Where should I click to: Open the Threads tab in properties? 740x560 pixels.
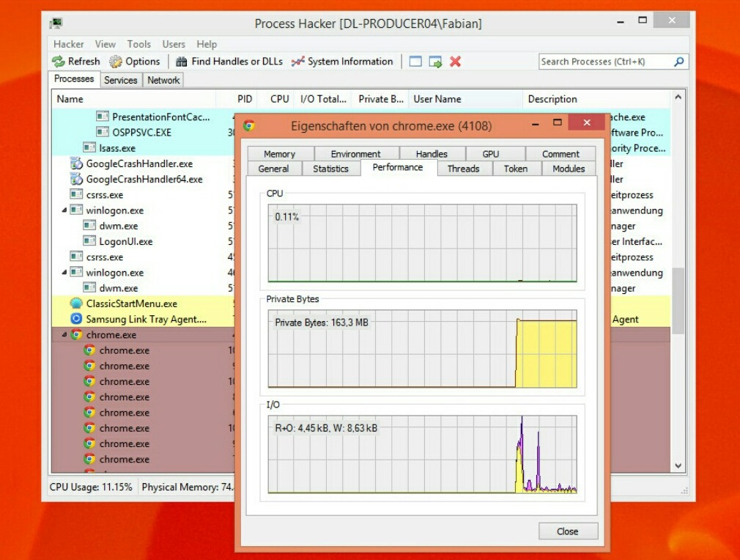463,169
